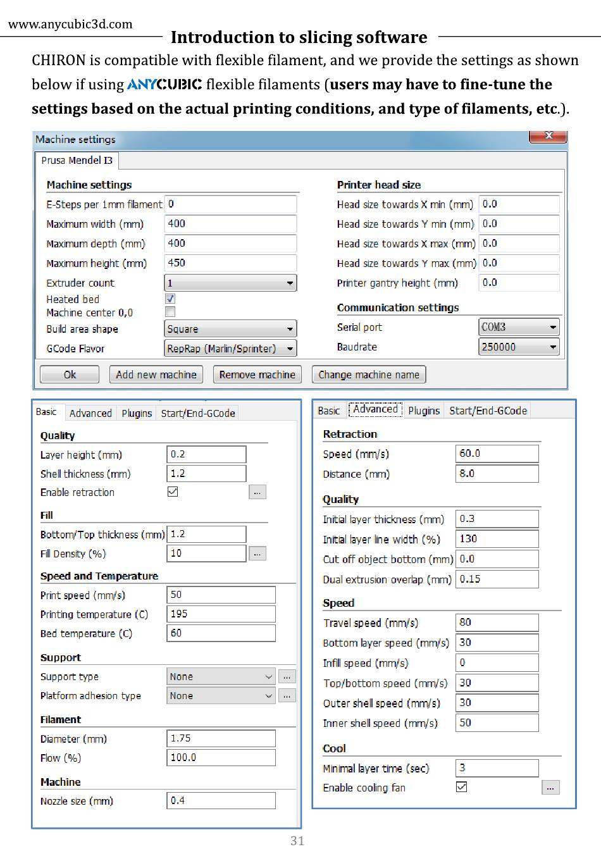Viewport: 601px width, 868px height.
Task: Click the Bottom/Top thickness field
Action: (206, 534)
